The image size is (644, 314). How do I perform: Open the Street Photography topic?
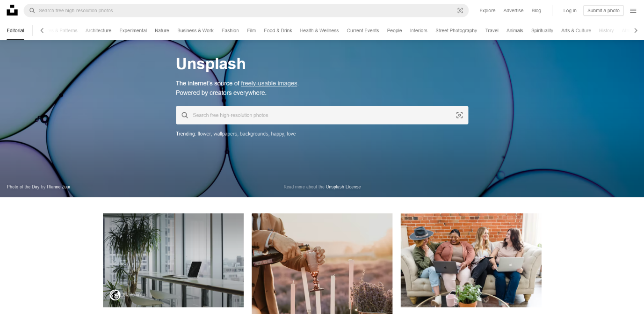point(456,30)
